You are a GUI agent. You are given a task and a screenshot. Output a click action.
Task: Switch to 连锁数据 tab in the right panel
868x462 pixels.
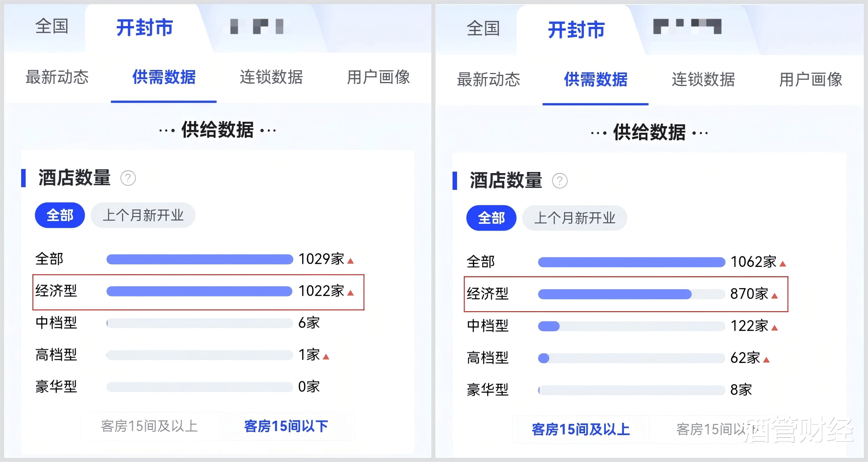[703, 80]
